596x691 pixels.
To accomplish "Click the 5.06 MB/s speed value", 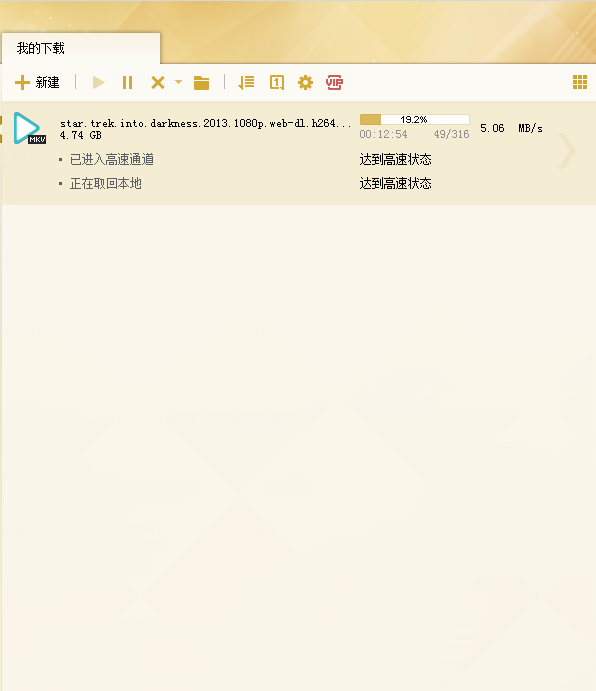I will pyautogui.click(x=511, y=128).
